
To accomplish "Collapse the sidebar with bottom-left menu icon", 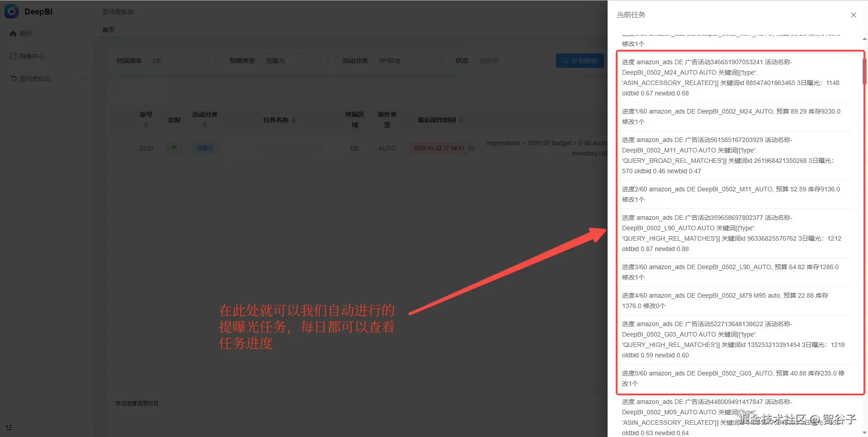I will pos(9,427).
